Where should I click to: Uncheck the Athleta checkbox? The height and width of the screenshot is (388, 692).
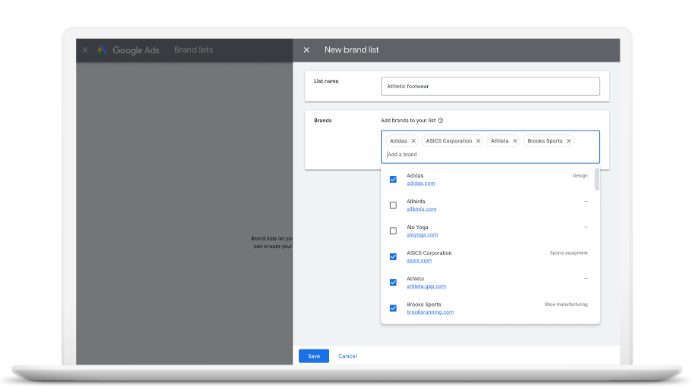(x=393, y=283)
